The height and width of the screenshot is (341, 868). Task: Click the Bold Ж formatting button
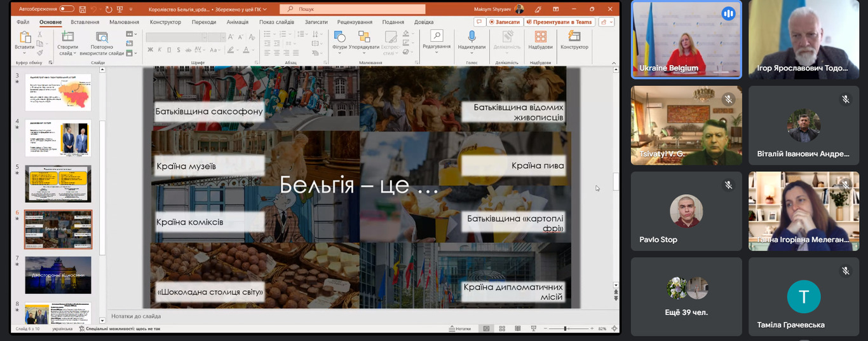click(151, 50)
